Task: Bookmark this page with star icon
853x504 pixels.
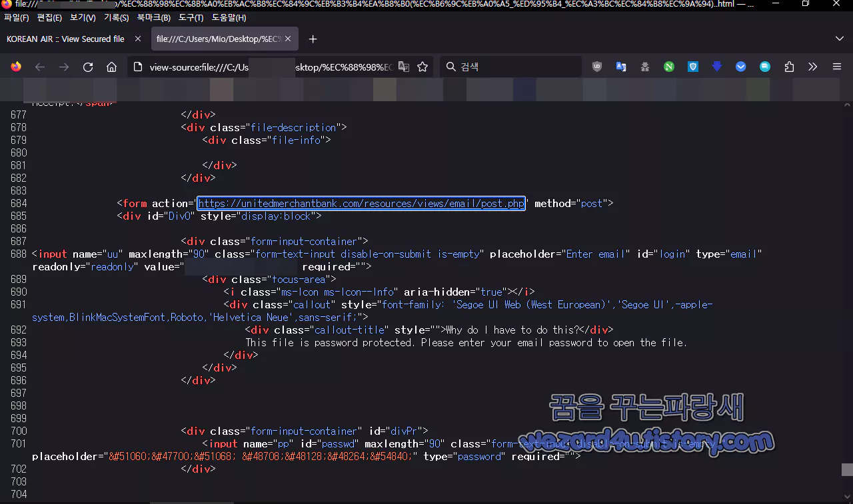Action: [x=423, y=67]
